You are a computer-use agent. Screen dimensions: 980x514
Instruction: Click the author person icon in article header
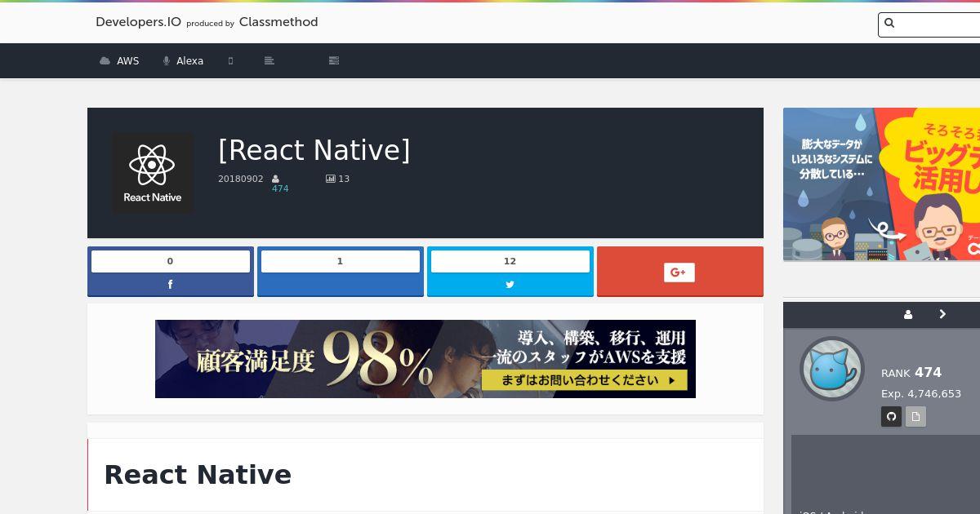pos(276,179)
